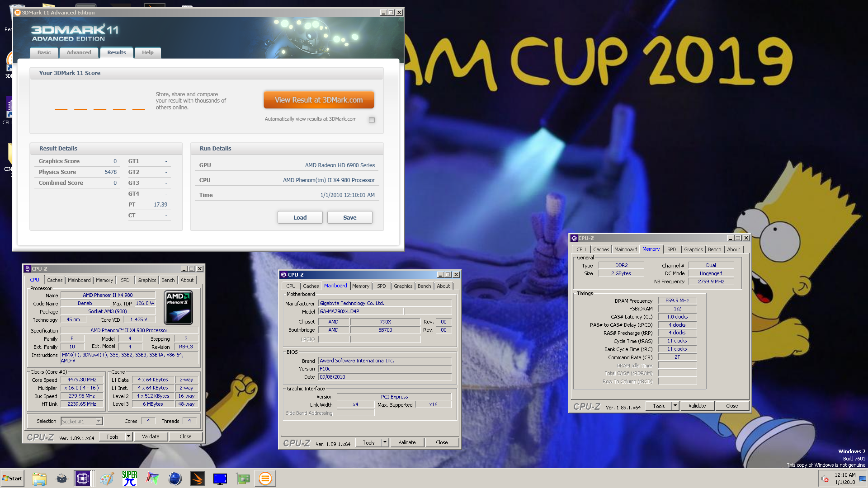Enable automatically view results at 3DMark.com

click(x=372, y=120)
